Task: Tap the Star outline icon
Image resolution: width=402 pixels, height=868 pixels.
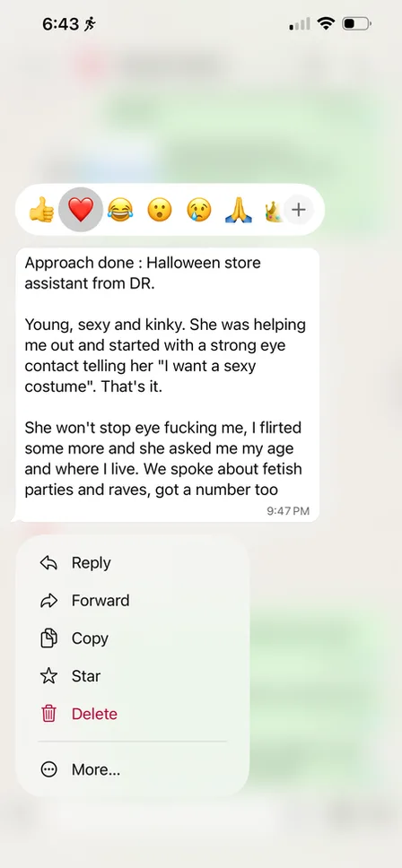Action: (x=49, y=676)
